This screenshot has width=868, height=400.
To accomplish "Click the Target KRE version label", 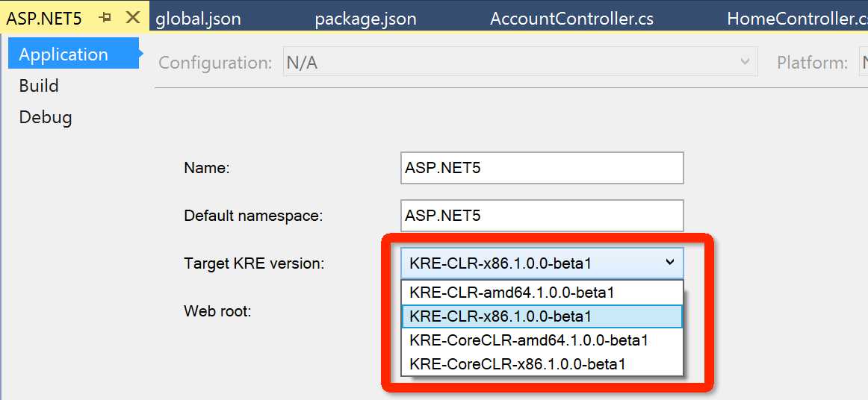I will (254, 264).
